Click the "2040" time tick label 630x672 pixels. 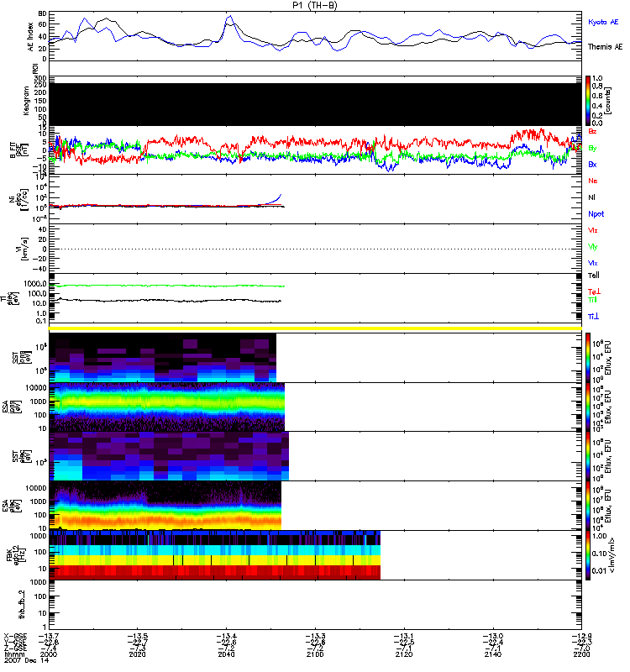pyautogui.click(x=226, y=654)
